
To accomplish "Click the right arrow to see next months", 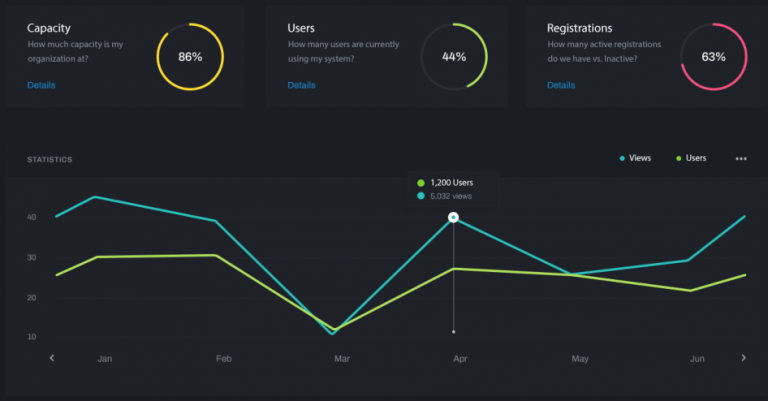I will (743, 357).
